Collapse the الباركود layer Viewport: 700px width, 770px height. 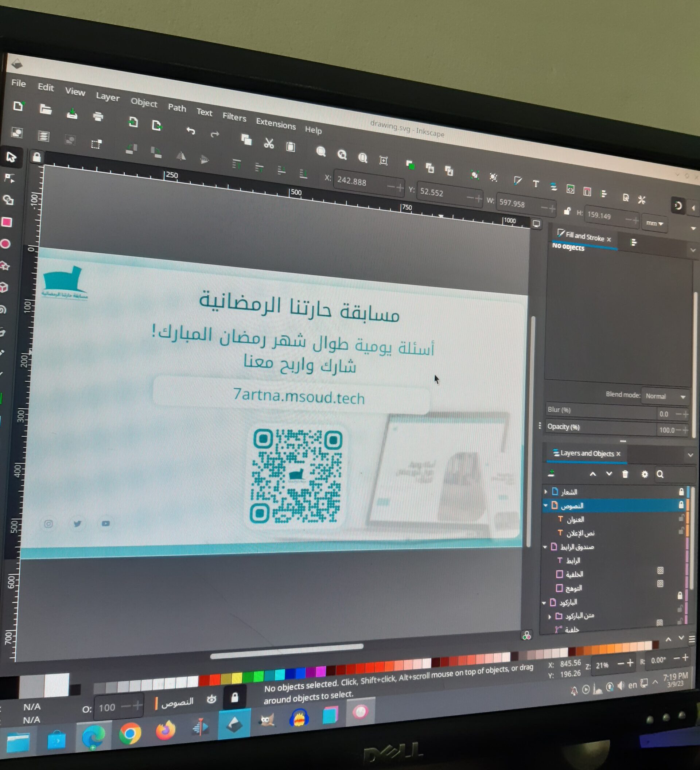pyautogui.click(x=544, y=603)
